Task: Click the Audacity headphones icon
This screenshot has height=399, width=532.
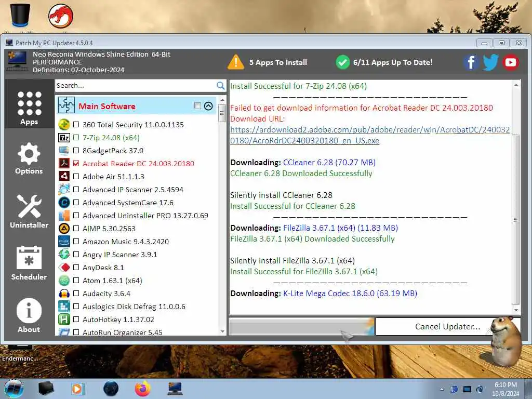Action: [x=64, y=294]
